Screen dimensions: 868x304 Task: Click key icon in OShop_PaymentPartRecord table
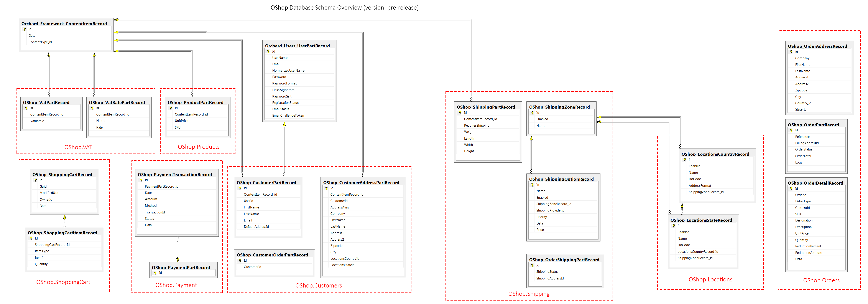tap(155, 273)
